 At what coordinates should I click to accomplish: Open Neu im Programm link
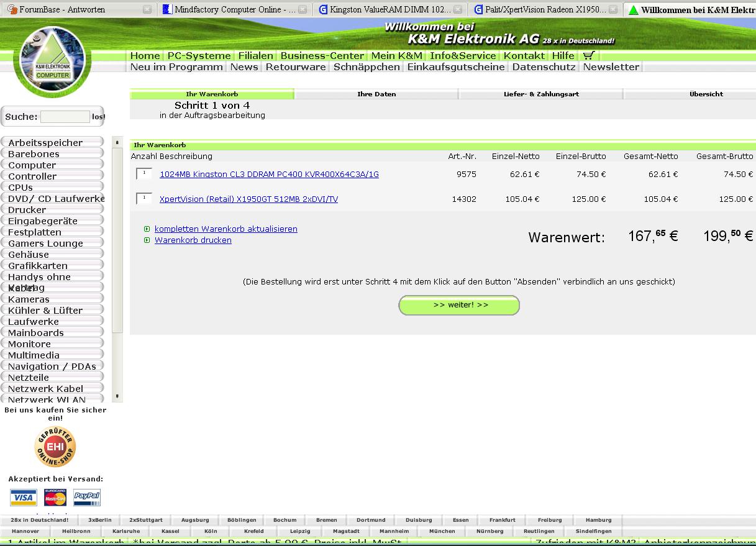click(176, 66)
